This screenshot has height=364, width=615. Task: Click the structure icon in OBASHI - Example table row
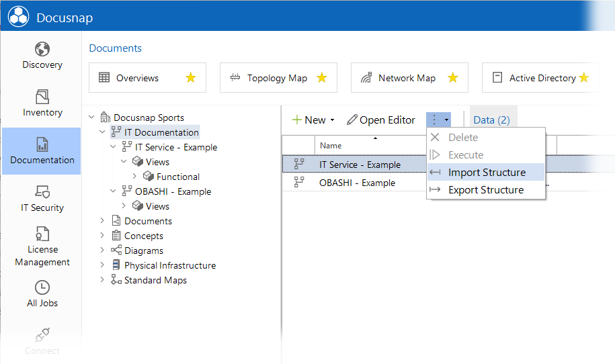(299, 182)
